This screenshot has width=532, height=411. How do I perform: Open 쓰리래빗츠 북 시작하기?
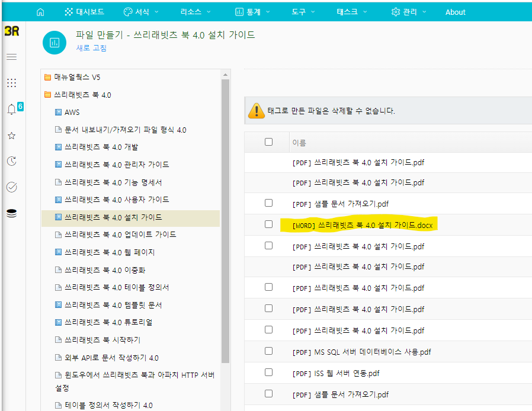[x=102, y=340]
